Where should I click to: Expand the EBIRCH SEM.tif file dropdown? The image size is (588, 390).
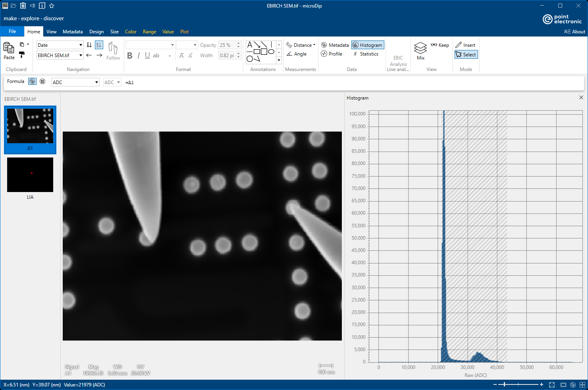60,56
